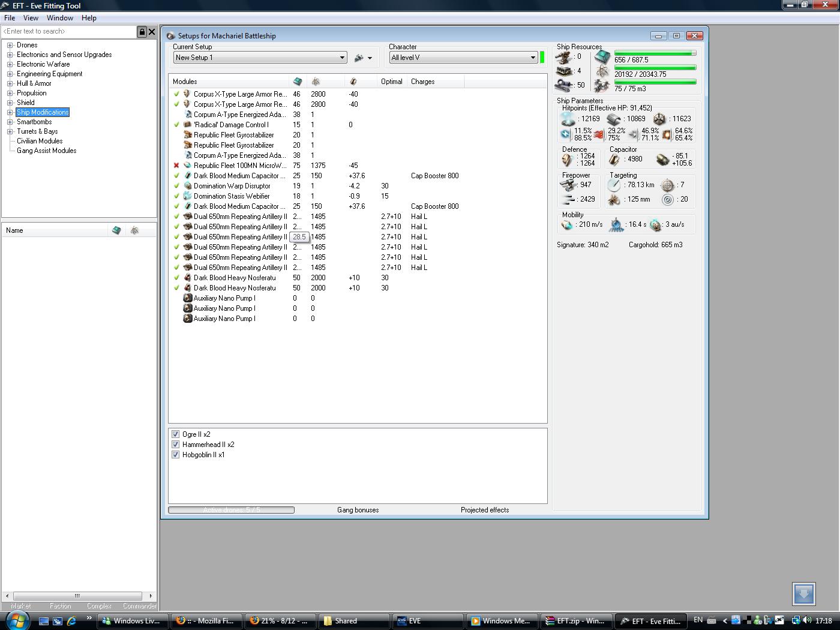Viewport: 840px width, 630px height.
Task: Open Gang bonuses
Action: 358,510
